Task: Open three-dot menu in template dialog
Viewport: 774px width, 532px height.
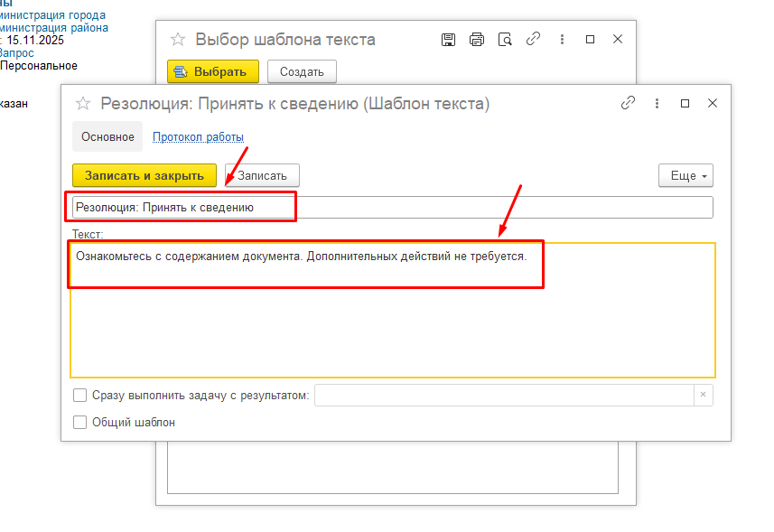Action: point(657,103)
